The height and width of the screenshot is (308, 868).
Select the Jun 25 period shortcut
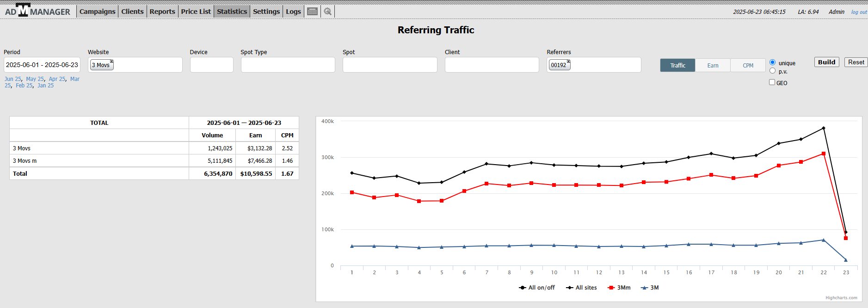13,79
